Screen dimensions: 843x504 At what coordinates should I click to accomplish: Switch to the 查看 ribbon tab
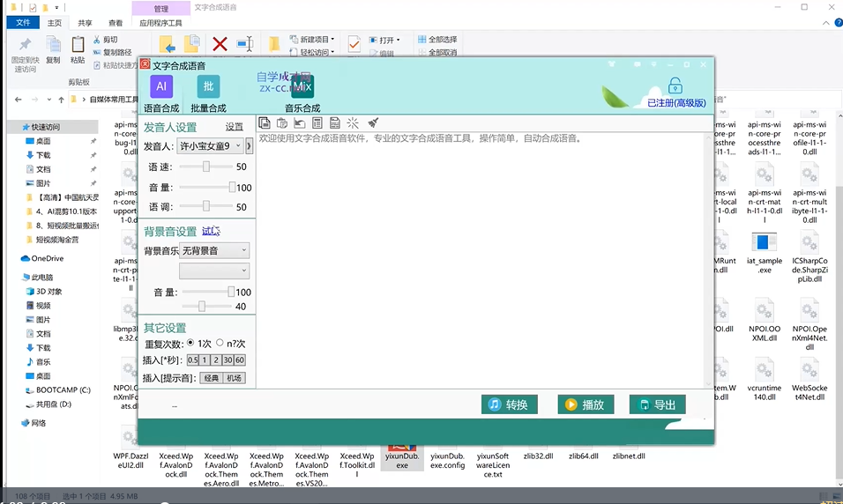(x=116, y=23)
